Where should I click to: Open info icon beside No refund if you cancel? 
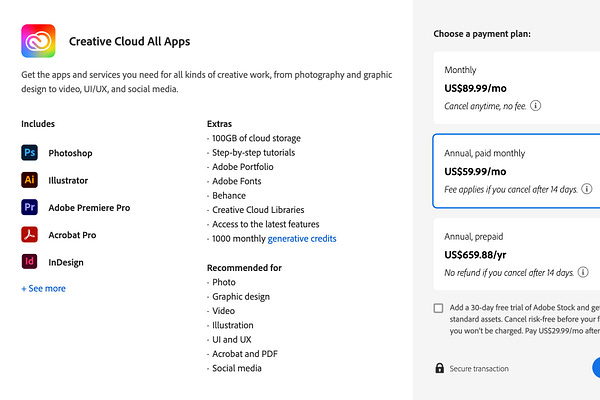(x=583, y=272)
